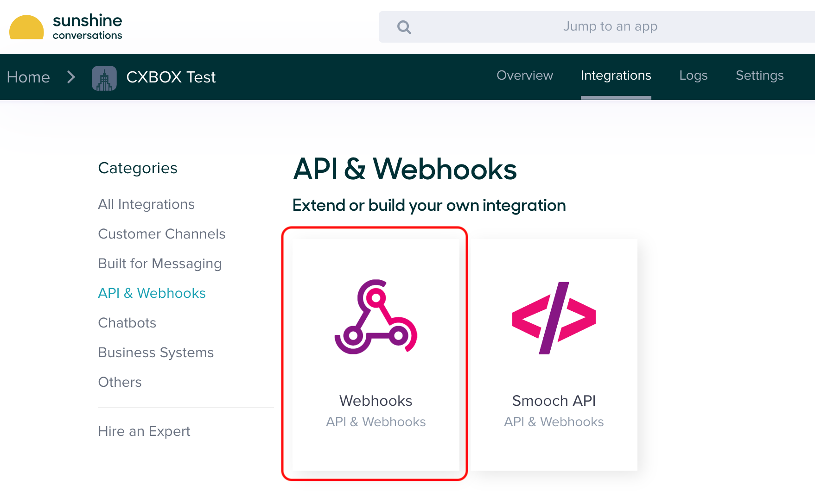Click the breadcrumb chevron after Home
The height and width of the screenshot is (504, 815).
(71, 77)
